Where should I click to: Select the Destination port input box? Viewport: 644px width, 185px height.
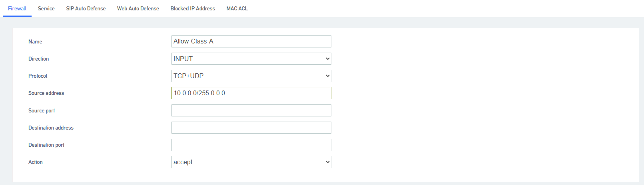(x=251, y=145)
